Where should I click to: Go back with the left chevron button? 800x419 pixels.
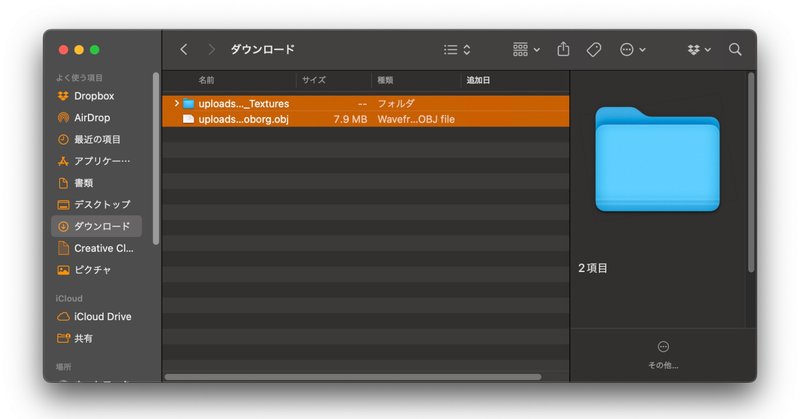184,50
